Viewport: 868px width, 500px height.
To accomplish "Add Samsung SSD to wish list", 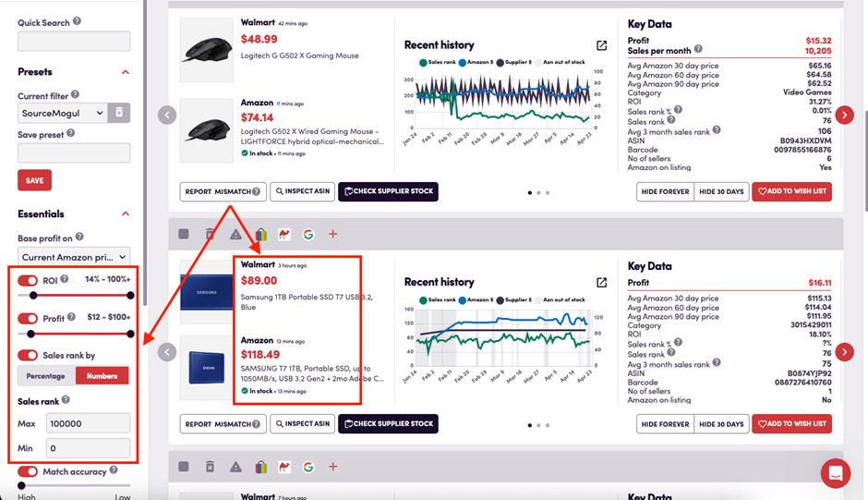I will point(791,424).
